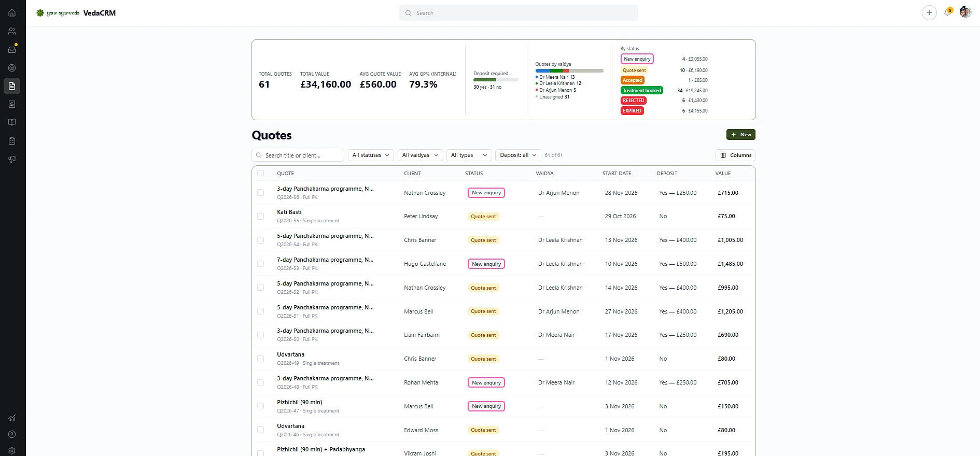
Task: Open the target/goals icon in sidebar
Action: (12, 68)
